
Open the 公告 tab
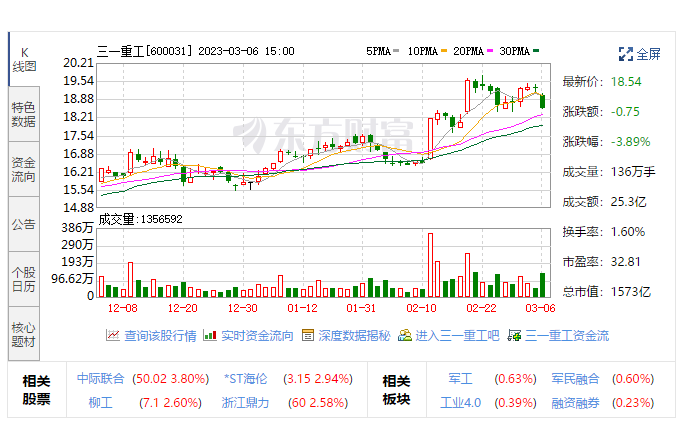click(x=24, y=224)
